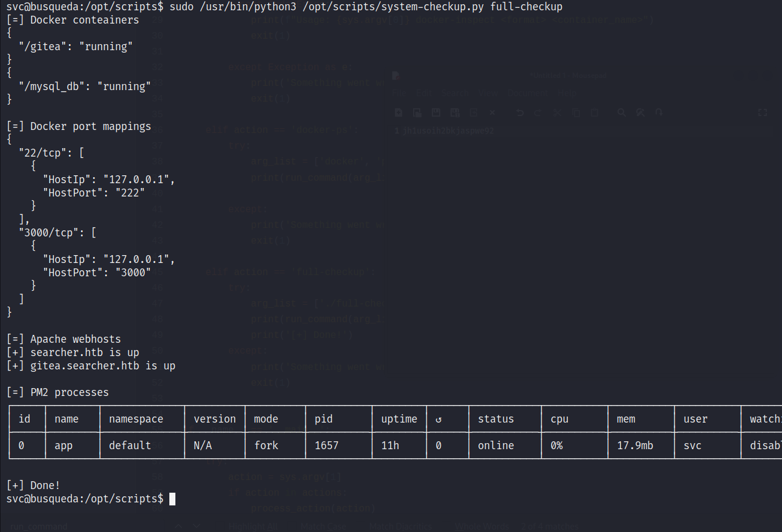The width and height of the screenshot is (782, 532).
Task: Click the 'default' namespace cell in PM2 table
Action: click(x=130, y=446)
